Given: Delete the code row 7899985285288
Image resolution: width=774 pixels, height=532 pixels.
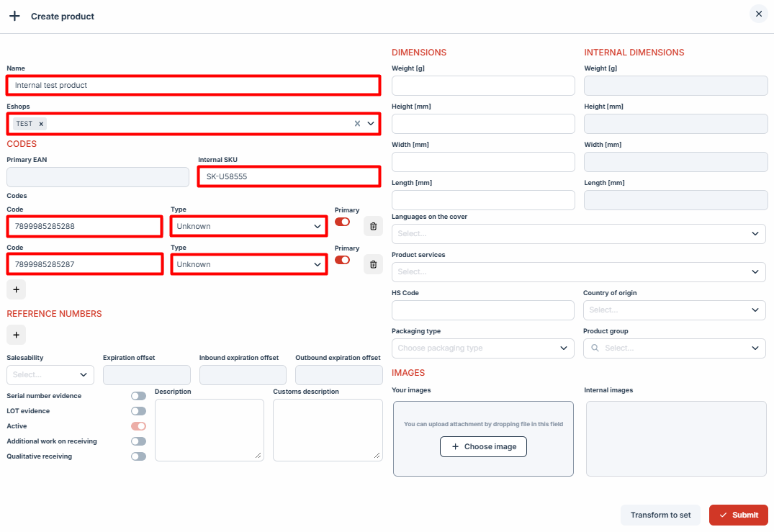Looking at the screenshot, I should pyautogui.click(x=373, y=227).
